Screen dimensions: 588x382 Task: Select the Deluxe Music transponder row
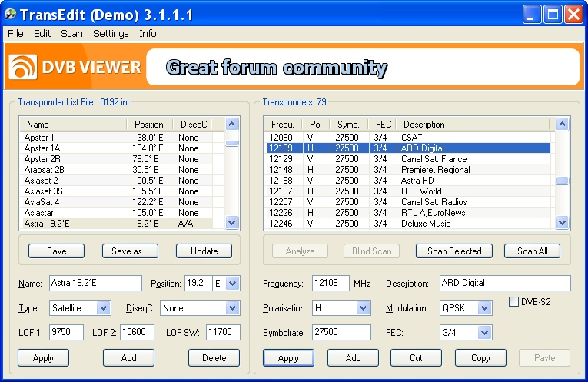click(409, 224)
